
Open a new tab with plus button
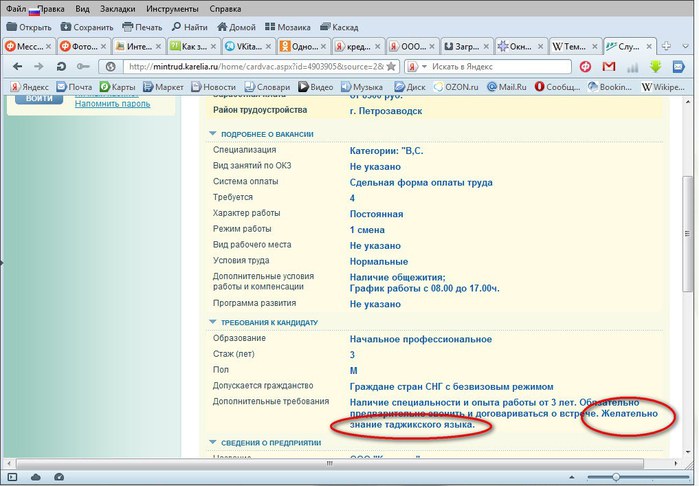(666, 46)
